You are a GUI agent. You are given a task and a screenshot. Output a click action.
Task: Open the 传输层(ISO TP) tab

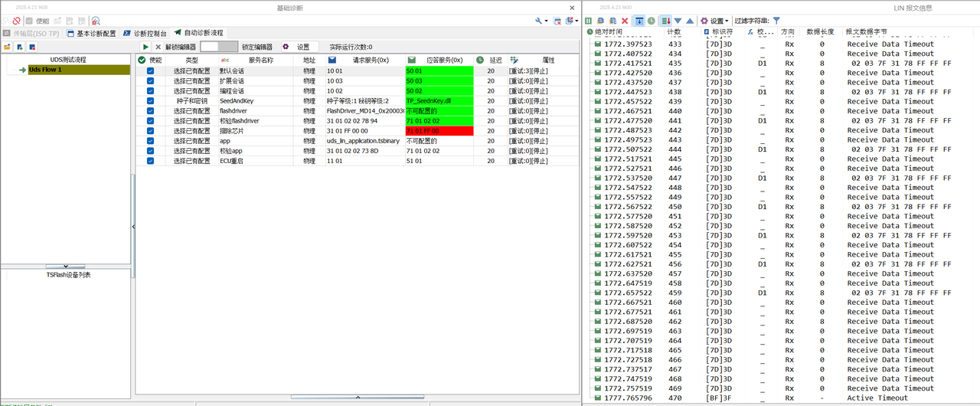tap(31, 33)
